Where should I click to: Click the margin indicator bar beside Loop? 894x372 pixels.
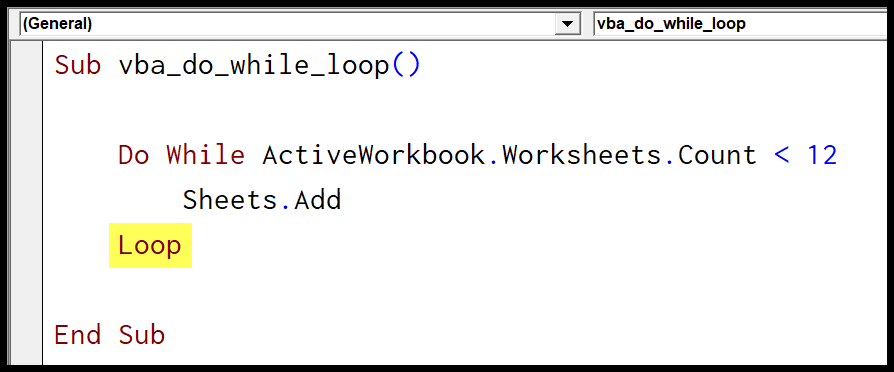27,245
